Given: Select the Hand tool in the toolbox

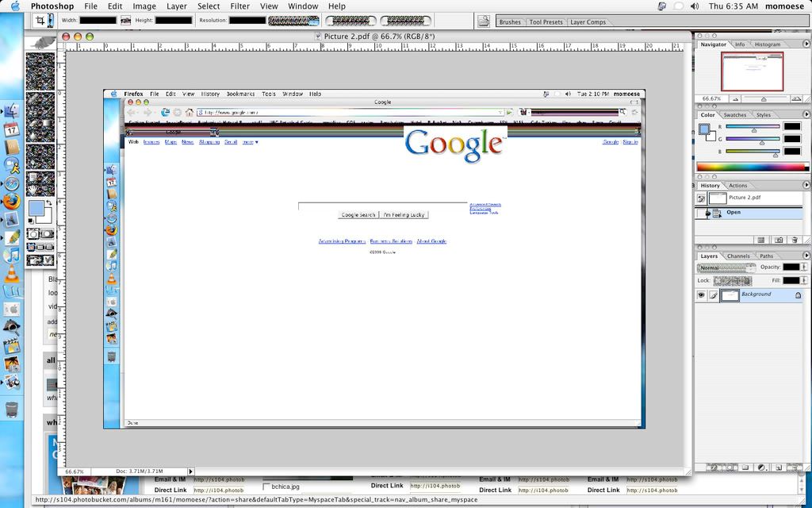Looking at the screenshot, I should [x=33, y=190].
